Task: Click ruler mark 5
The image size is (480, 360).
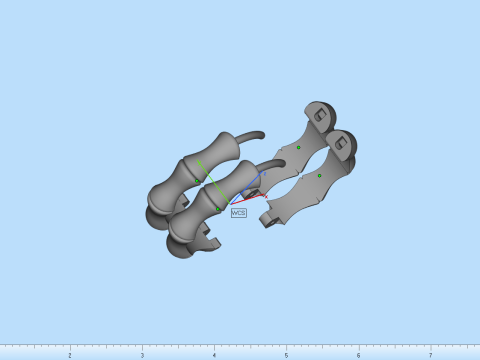Action: coord(286,356)
